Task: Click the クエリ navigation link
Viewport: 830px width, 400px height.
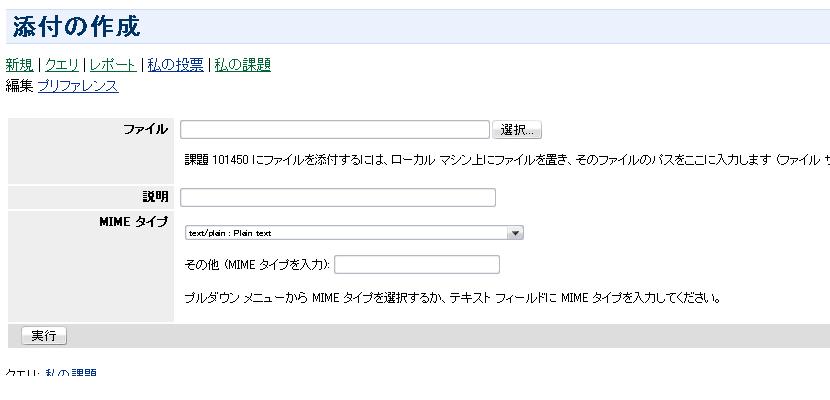Action: [62, 65]
